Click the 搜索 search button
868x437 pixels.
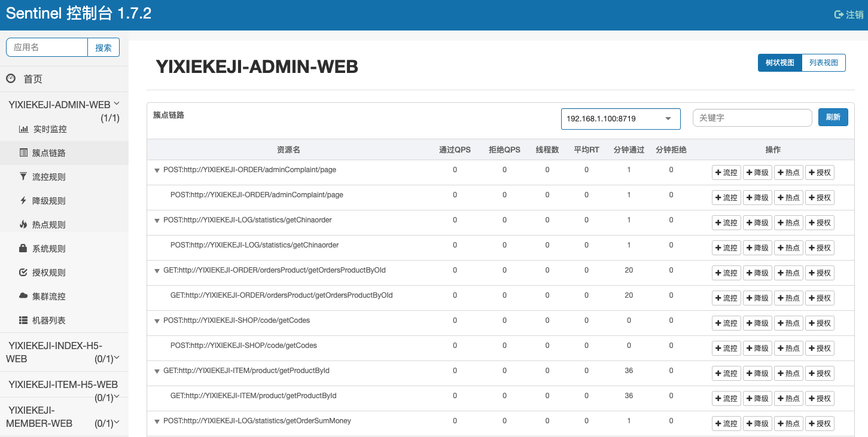103,47
